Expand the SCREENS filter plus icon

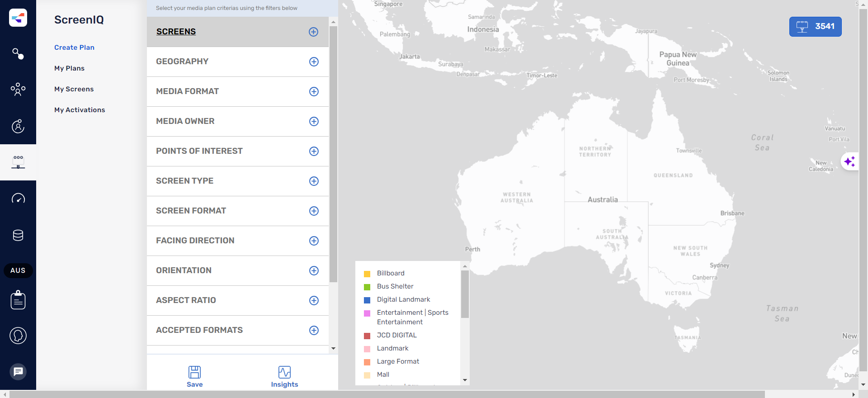313,32
